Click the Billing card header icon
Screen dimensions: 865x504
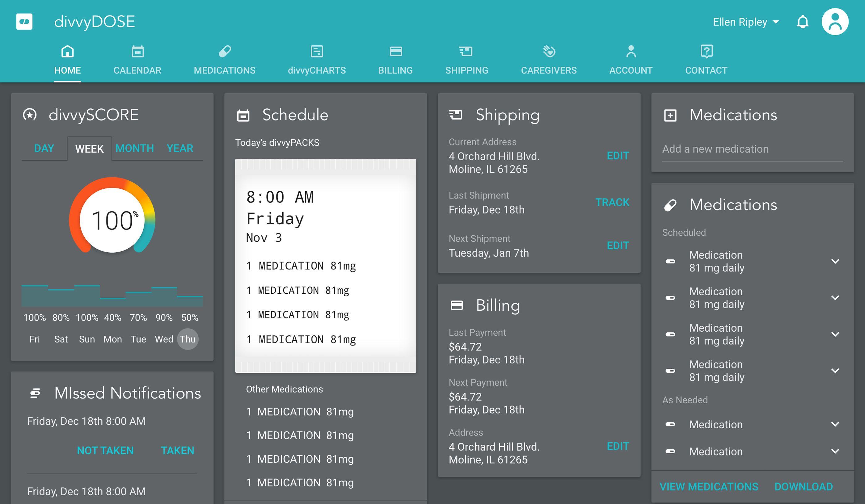click(457, 305)
